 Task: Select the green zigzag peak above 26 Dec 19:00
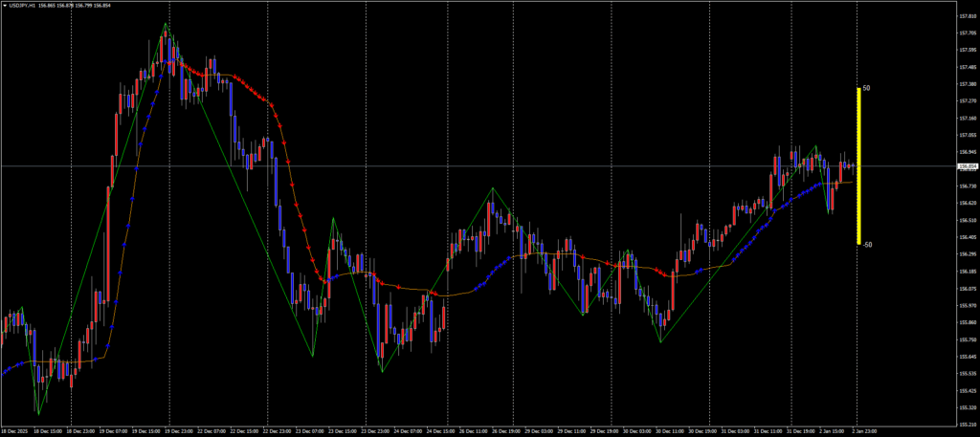[493, 189]
